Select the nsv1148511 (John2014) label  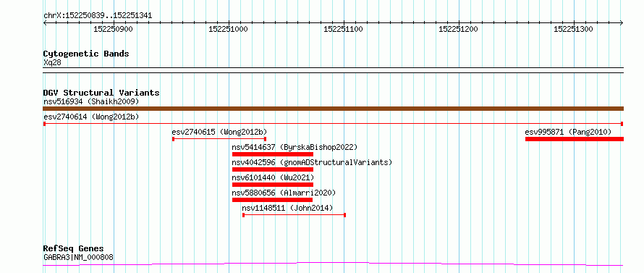tap(287, 208)
